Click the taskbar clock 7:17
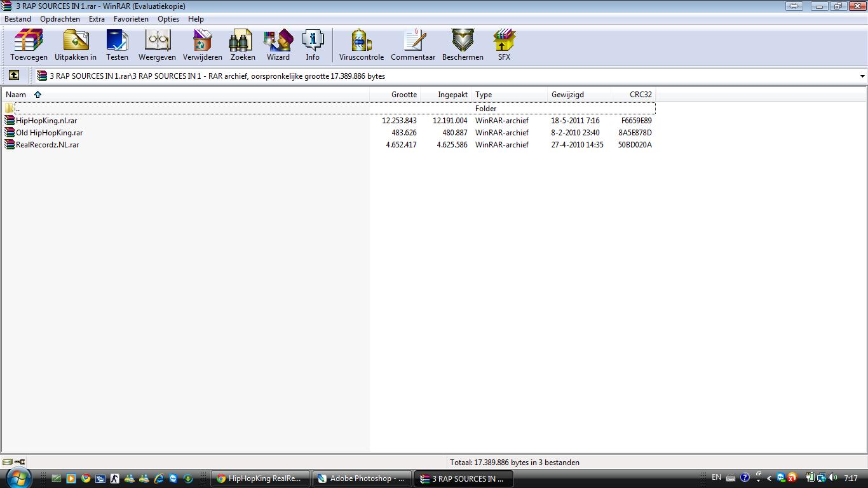Viewport: 868px width, 488px height. tap(851, 478)
